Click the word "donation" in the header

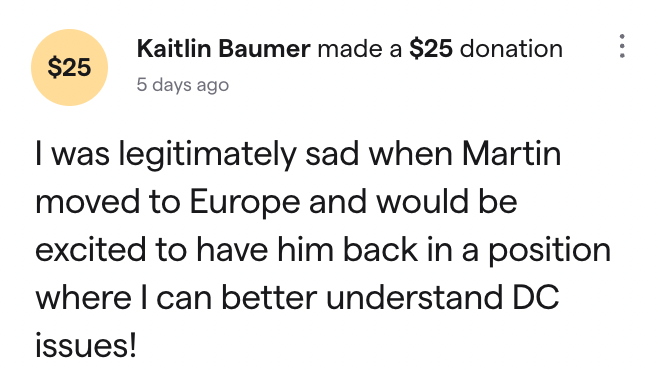click(x=511, y=49)
